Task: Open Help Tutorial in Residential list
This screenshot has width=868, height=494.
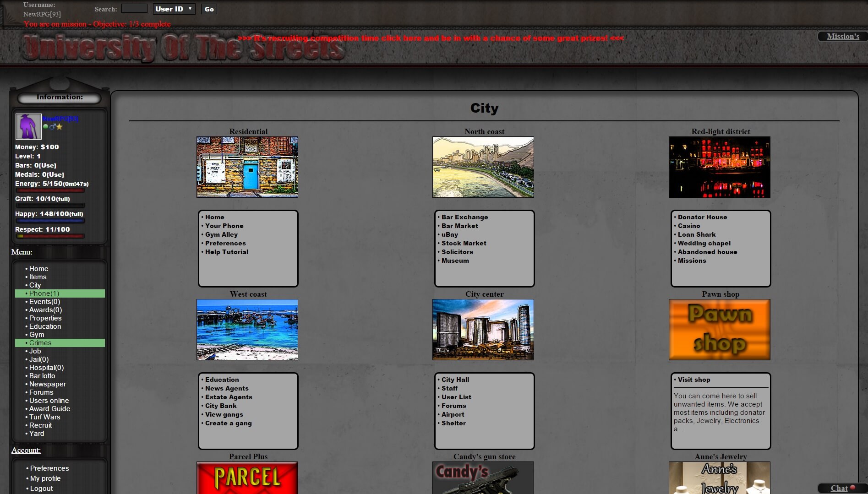Action: 226,252
